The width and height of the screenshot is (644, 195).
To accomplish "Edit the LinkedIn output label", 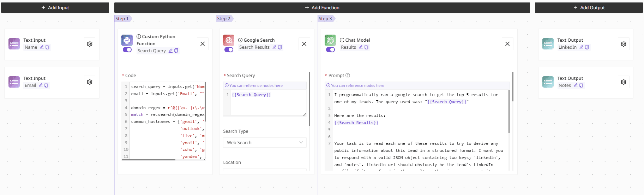I will click(x=581, y=47).
